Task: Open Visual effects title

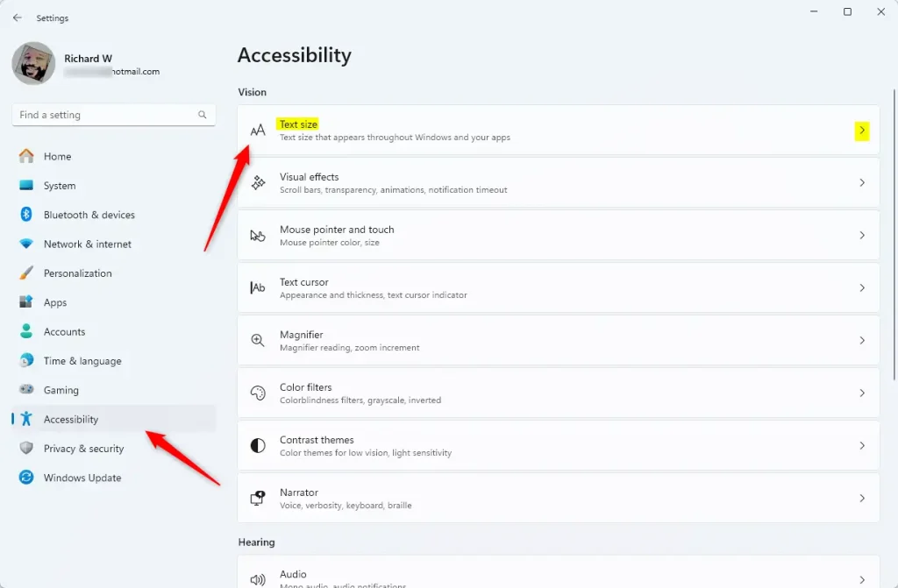Action: [310, 177]
